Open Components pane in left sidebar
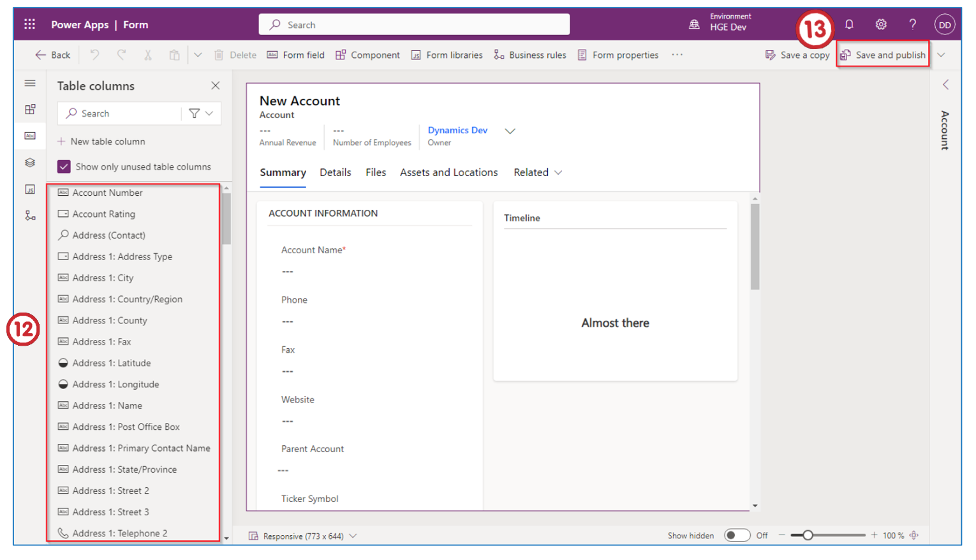The height and width of the screenshot is (560, 976). pyautogui.click(x=30, y=109)
